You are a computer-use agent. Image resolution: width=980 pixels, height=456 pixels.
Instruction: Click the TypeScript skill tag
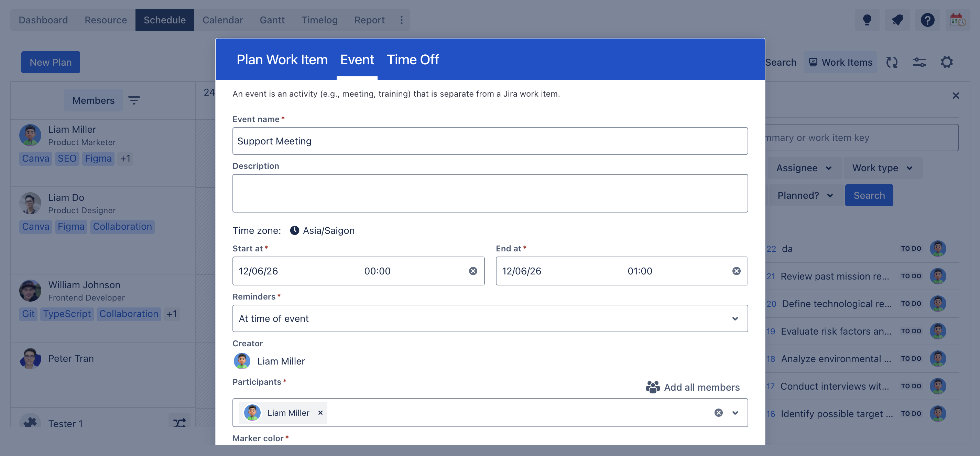pos(67,314)
